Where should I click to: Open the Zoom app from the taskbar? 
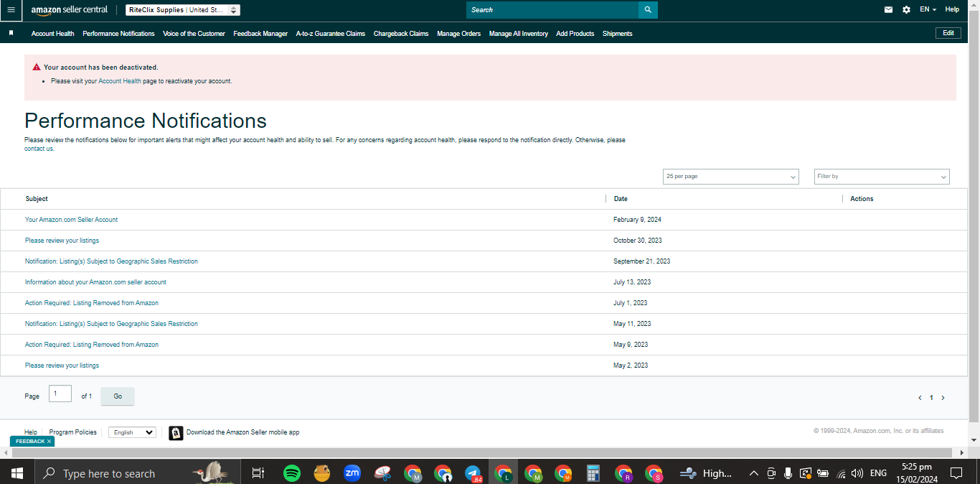[352, 473]
